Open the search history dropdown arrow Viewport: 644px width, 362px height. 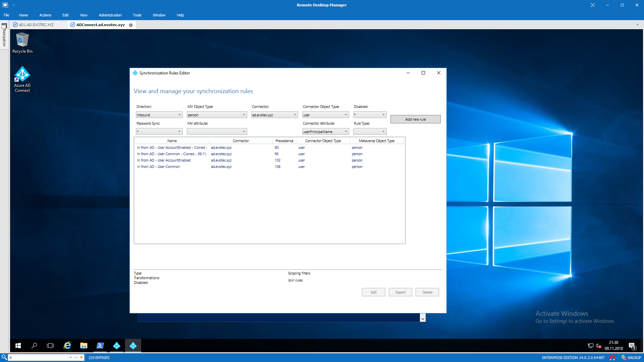(x=70, y=357)
